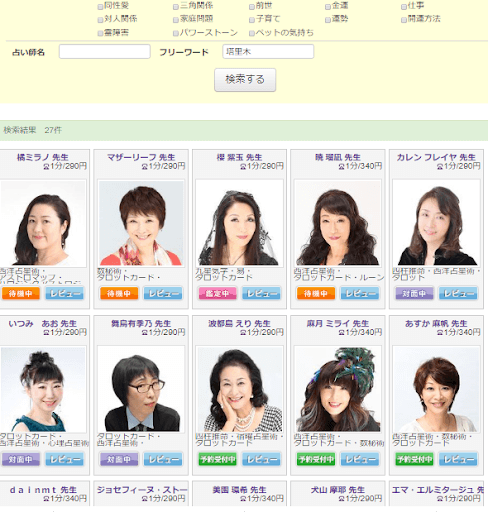Viewport: 488px width, 512px height.
Task: Check the 霊障害 checkbox
Action: click(100, 33)
